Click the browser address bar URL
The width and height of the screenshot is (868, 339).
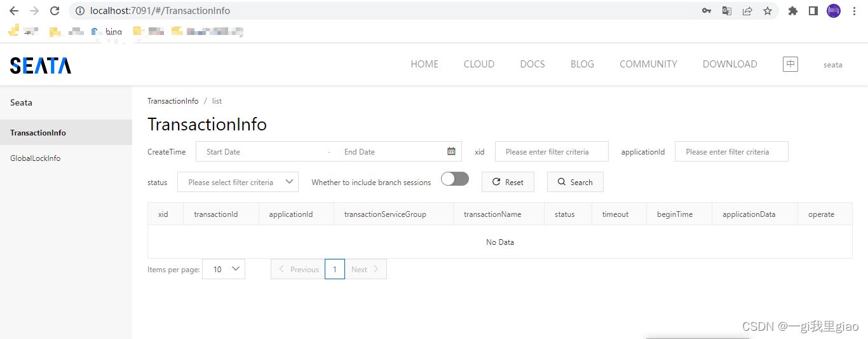[160, 11]
